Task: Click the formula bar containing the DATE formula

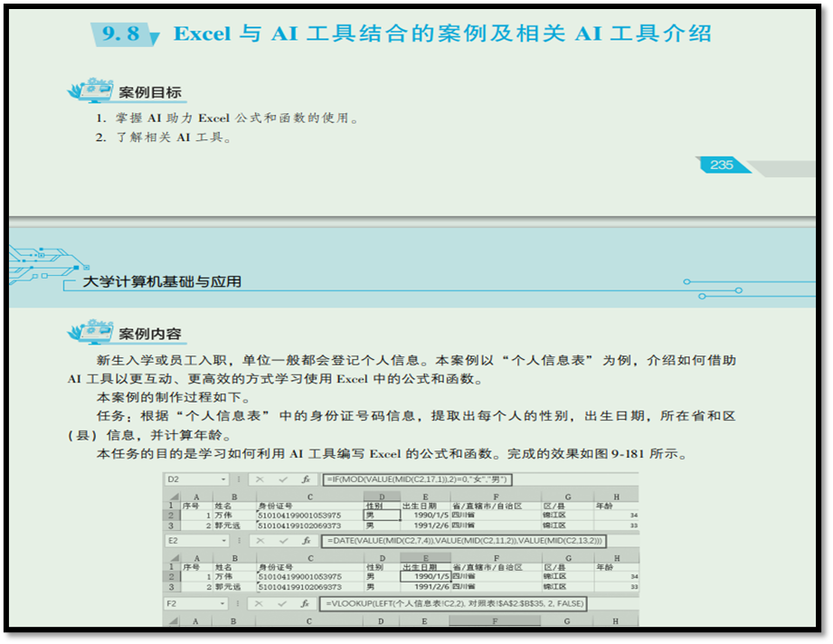Action: (464, 541)
